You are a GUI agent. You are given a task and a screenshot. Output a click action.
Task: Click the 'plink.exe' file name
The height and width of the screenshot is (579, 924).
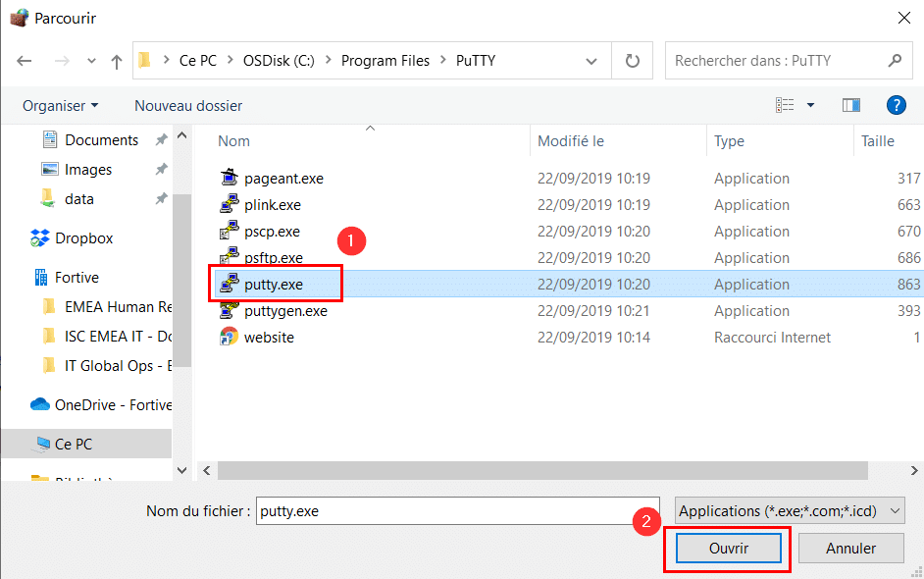(273, 205)
